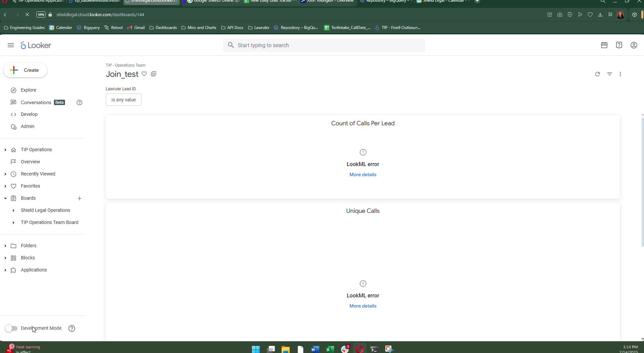Open the dashboard filters icon
644x353 pixels.
point(609,74)
